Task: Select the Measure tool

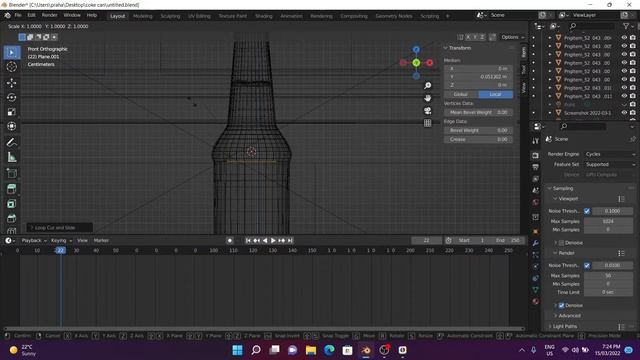Action: click(11, 157)
